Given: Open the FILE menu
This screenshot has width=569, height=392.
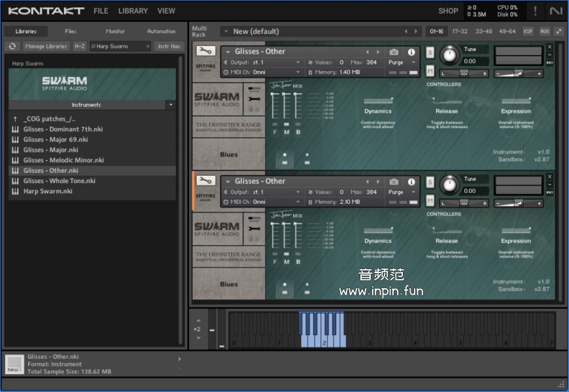Looking at the screenshot, I should 101,11.
